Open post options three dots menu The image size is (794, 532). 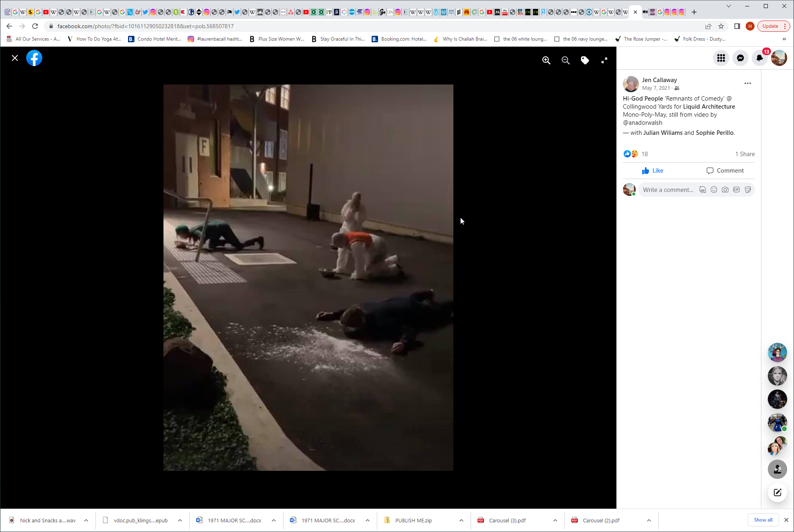(x=748, y=83)
